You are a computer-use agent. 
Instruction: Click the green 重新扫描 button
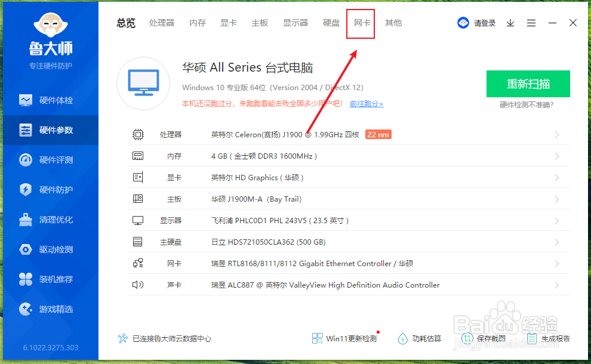[x=528, y=84]
